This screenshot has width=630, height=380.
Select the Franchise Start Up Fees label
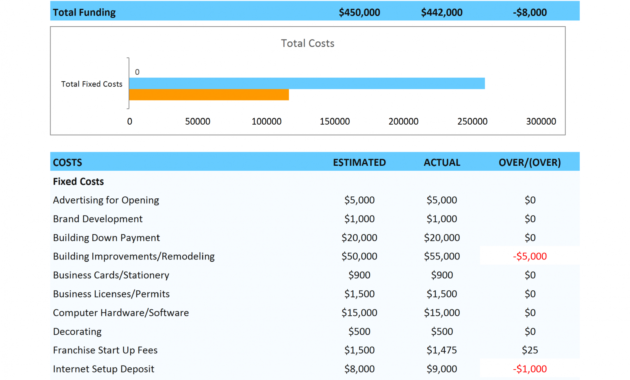pos(105,350)
